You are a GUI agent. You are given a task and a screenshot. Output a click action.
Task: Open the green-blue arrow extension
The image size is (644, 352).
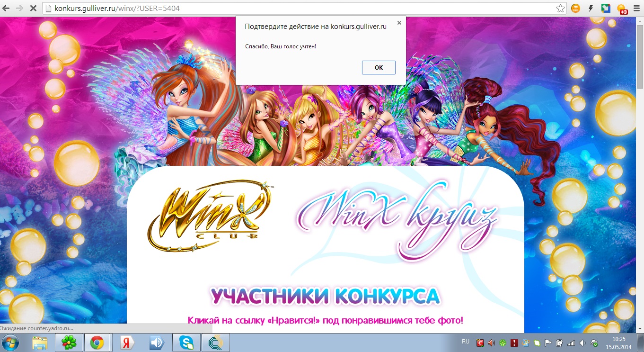click(606, 9)
